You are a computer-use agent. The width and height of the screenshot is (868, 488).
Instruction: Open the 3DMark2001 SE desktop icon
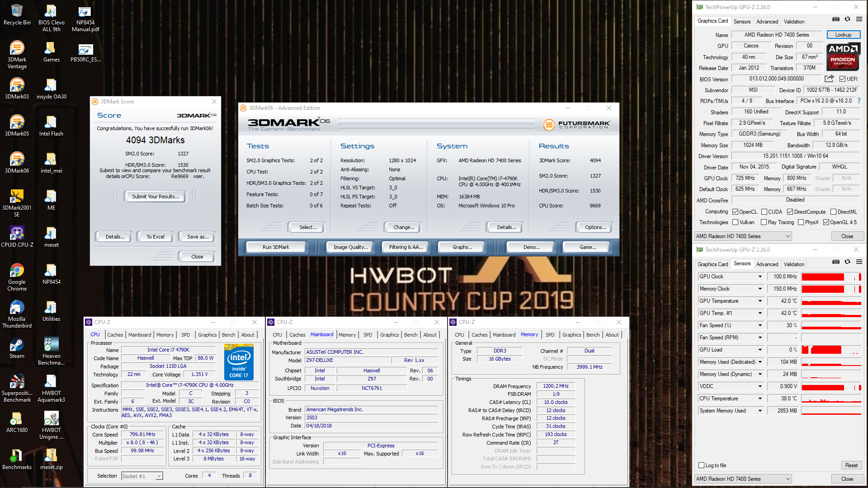pos(17,203)
